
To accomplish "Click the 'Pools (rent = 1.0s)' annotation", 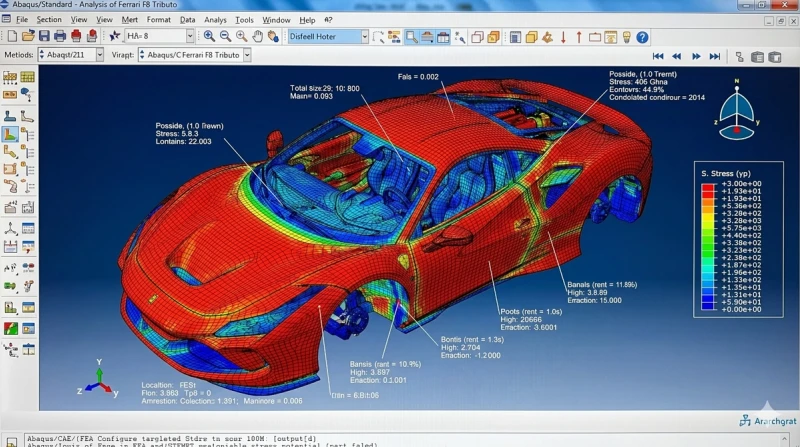I will pyautogui.click(x=531, y=311).
